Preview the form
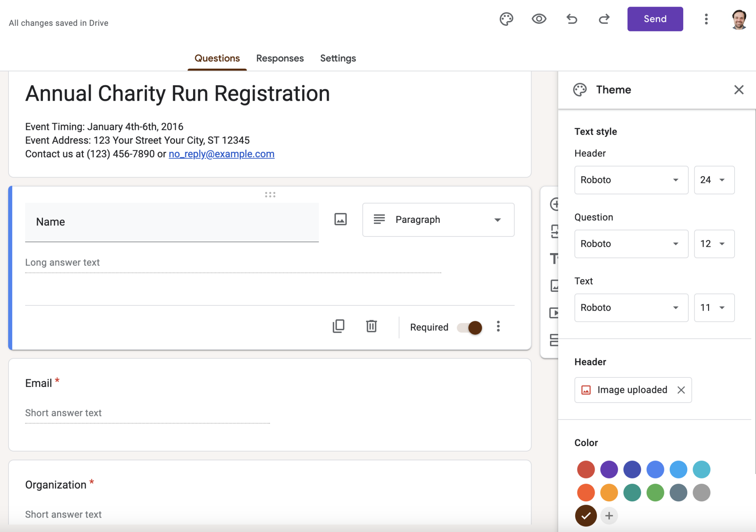This screenshot has width=756, height=532. click(x=539, y=19)
